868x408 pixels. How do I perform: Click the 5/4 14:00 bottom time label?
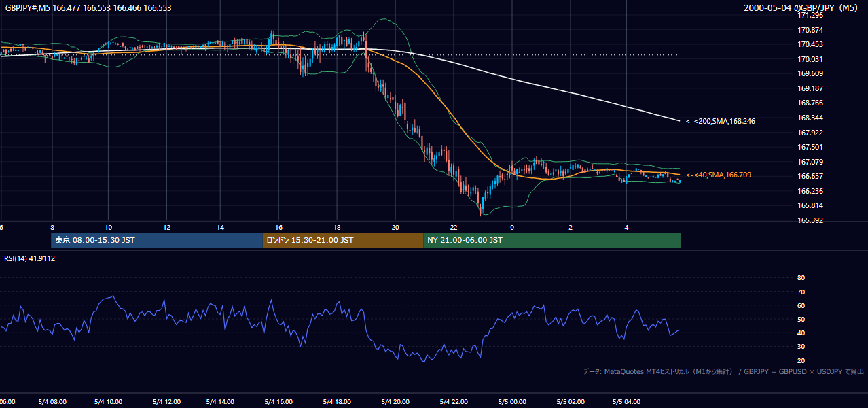[x=221, y=402]
